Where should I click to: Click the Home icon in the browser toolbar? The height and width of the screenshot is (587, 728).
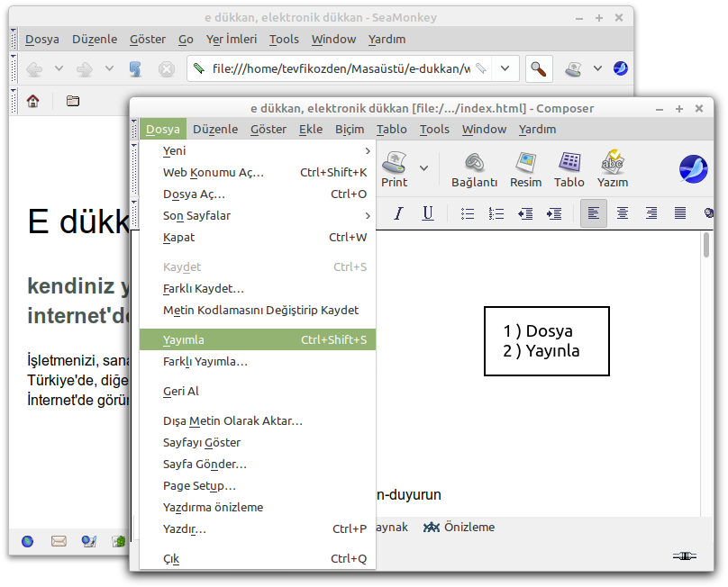(32, 101)
